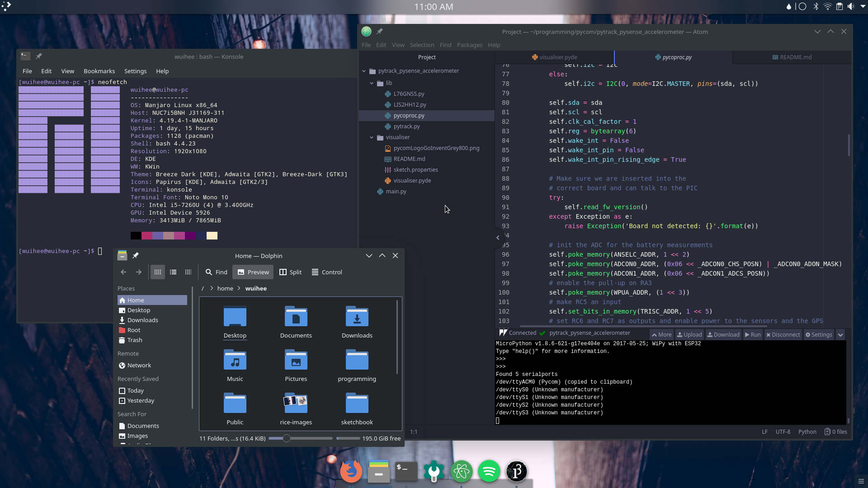Switch to the README.md tab
Image resolution: width=868 pixels, height=488 pixels.
coord(792,57)
